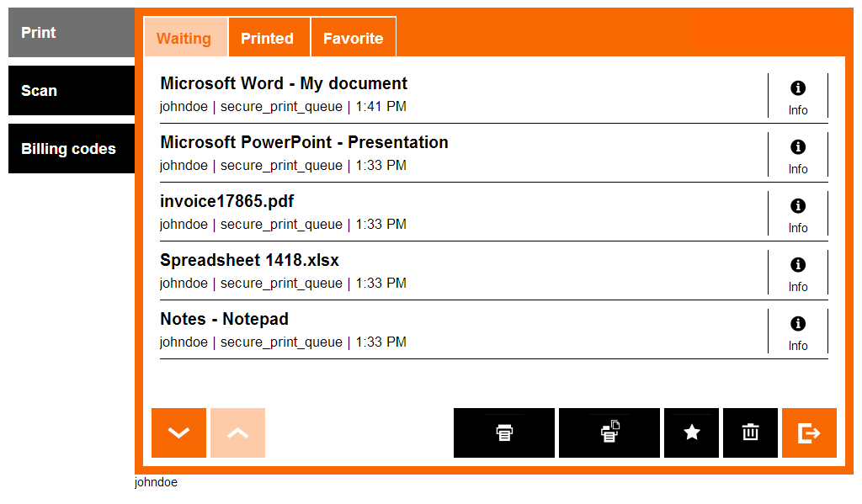Log out using the exit icon
862x504 pixels.
[808, 432]
